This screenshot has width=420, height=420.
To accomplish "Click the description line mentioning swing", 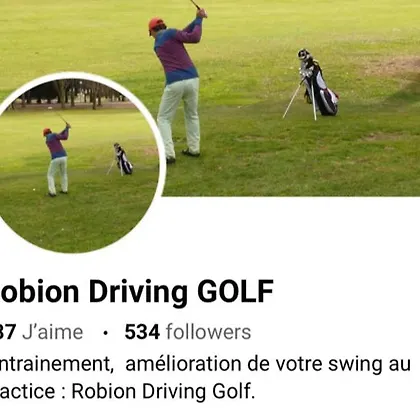I will [205, 364].
